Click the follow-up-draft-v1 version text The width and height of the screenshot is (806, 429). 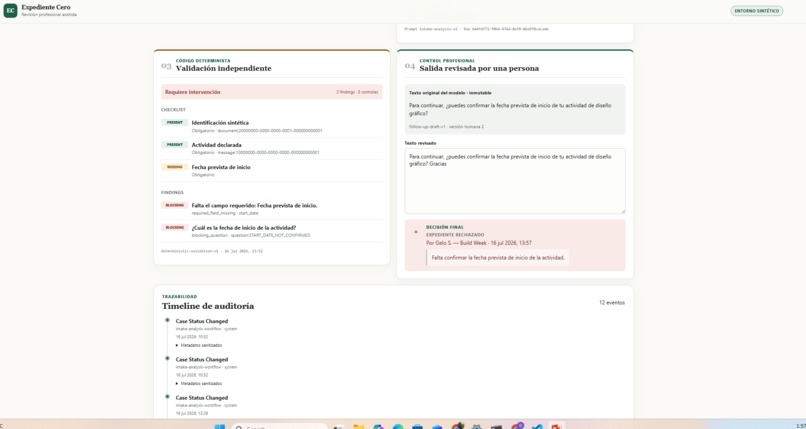446,126
